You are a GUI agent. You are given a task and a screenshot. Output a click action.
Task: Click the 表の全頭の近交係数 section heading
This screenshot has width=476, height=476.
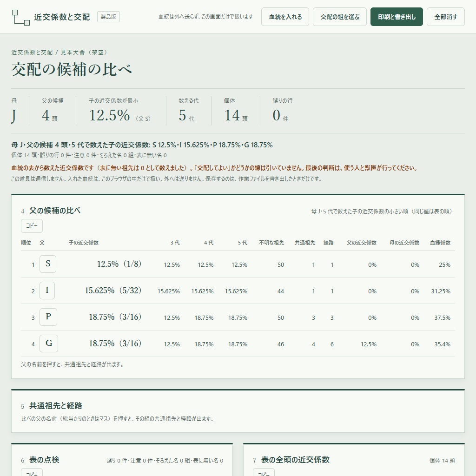click(295, 460)
